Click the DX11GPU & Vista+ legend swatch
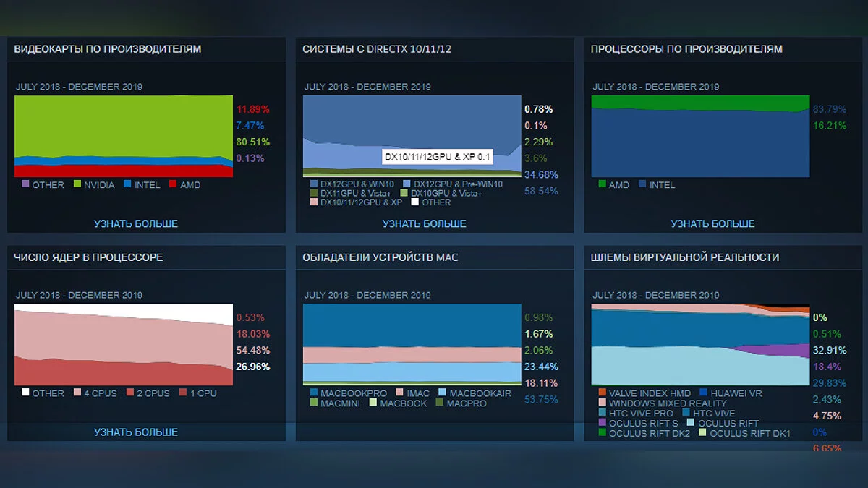This screenshot has width=868, height=488. pos(314,193)
